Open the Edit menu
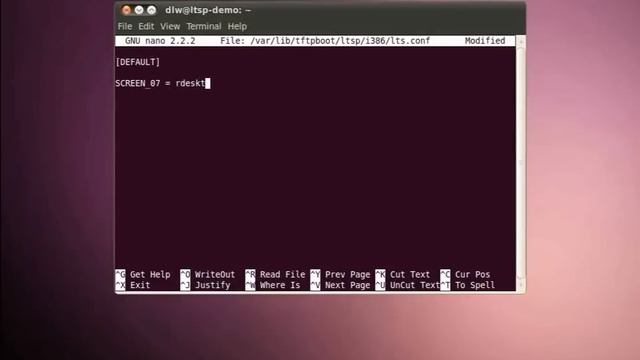640x360 pixels. [x=146, y=27]
